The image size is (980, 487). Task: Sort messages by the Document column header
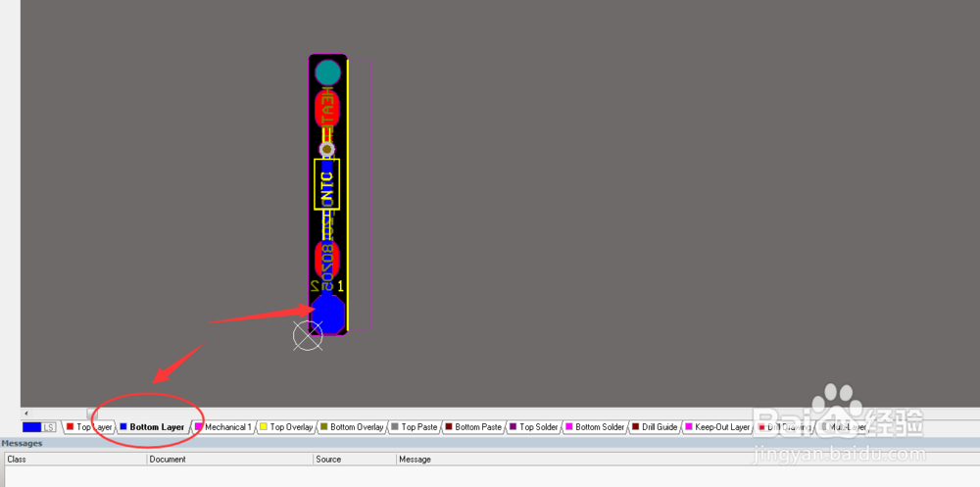click(230, 459)
